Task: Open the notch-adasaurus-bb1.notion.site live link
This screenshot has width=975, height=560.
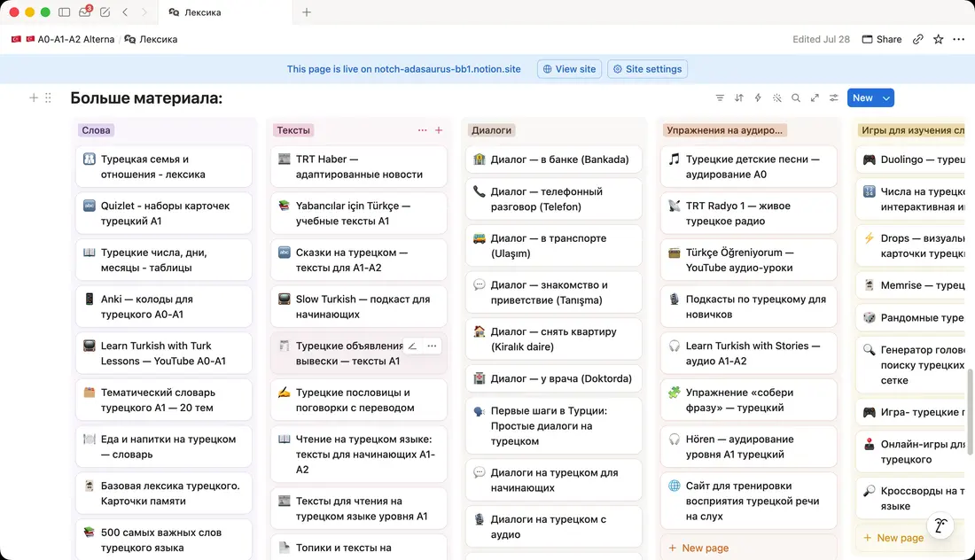Action: coord(447,69)
